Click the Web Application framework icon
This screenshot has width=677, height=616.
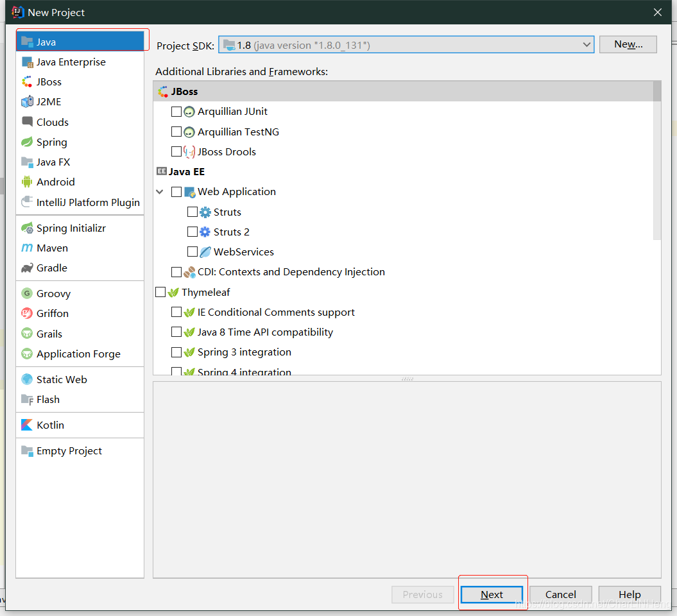pyautogui.click(x=189, y=192)
